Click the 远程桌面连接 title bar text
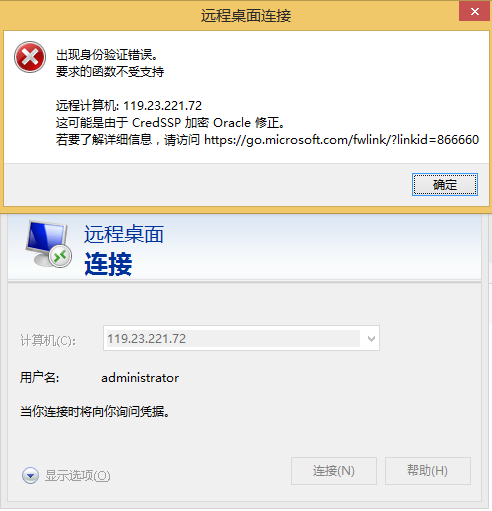 (x=246, y=16)
